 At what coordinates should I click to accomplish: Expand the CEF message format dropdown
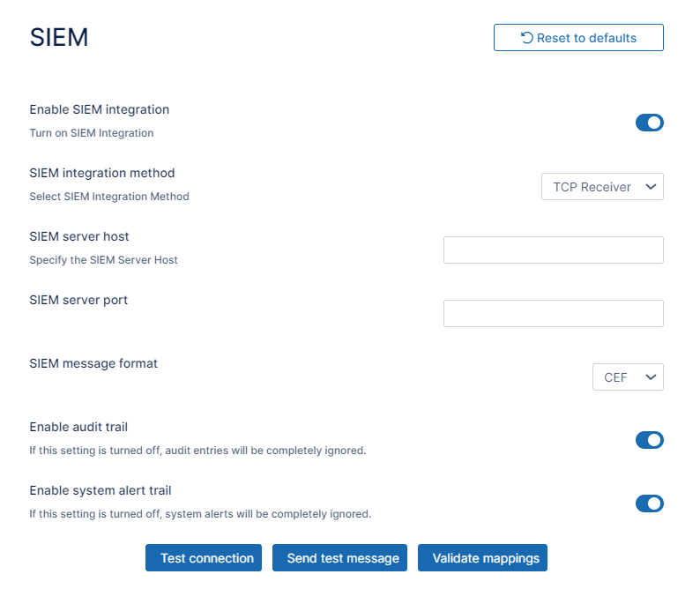pyautogui.click(x=628, y=377)
